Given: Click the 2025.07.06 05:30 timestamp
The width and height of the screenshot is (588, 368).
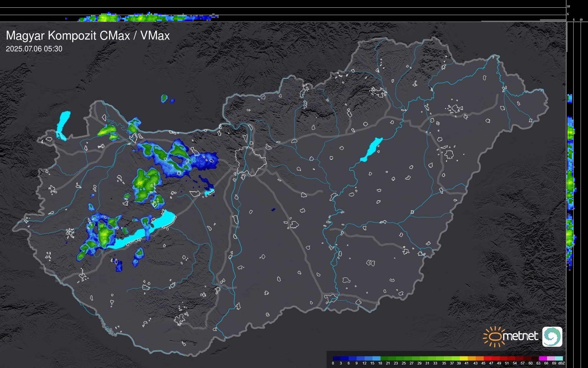Looking at the screenshot, I should [34, 49].
